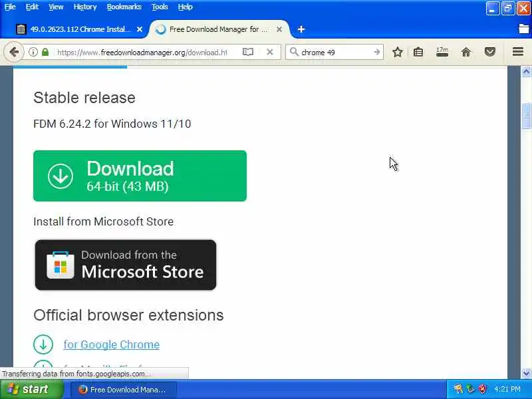Open the History menu
Screen dimensions: 532x399
pos(85,7)
